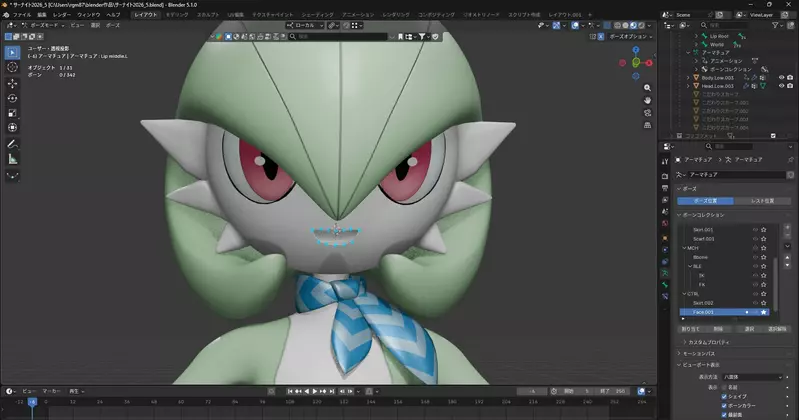Viewport: 799px width, 420px height.
Task: Open the Bone Constraints properties tab
Action: [665, 297]
